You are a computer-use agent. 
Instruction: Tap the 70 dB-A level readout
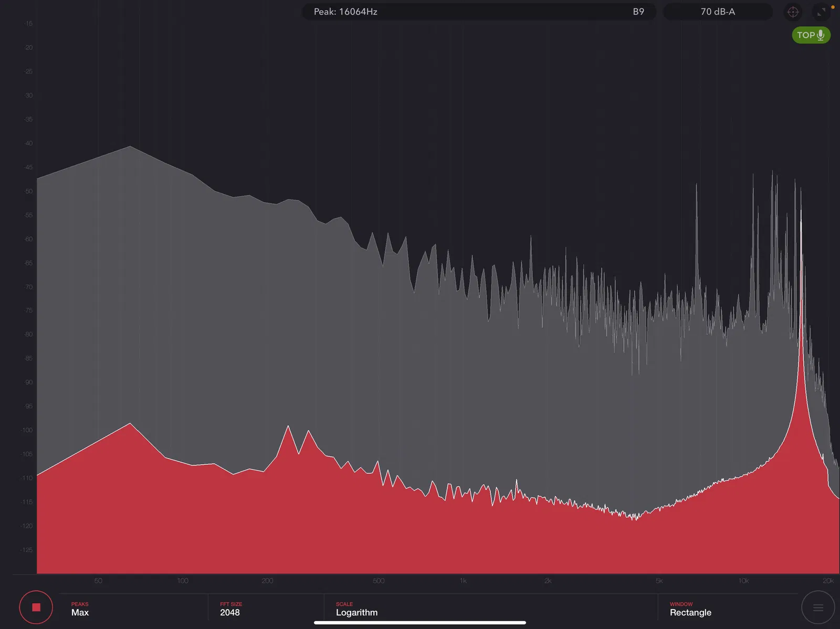pyautogui.click(x=718, y=12)
